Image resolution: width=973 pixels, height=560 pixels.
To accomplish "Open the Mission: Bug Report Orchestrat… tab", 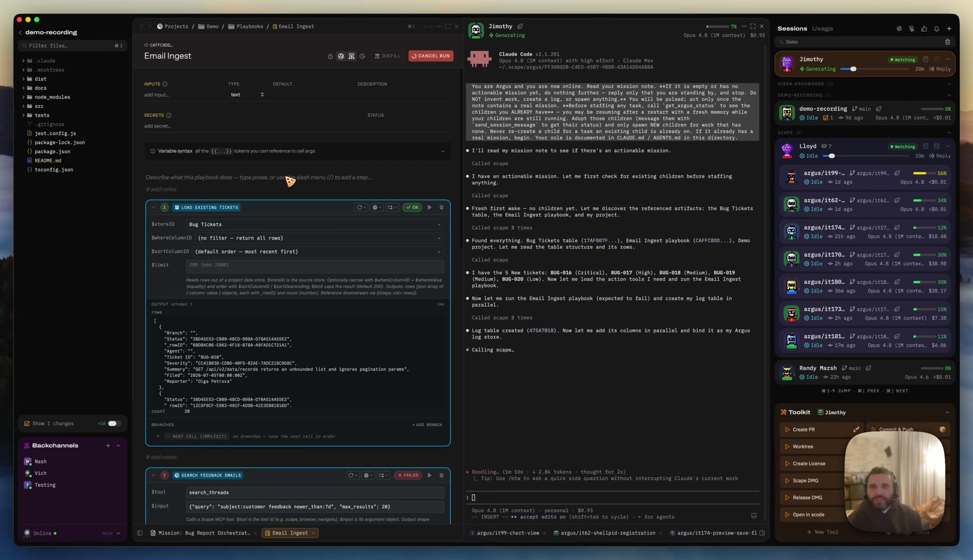I will click(204, 533).
